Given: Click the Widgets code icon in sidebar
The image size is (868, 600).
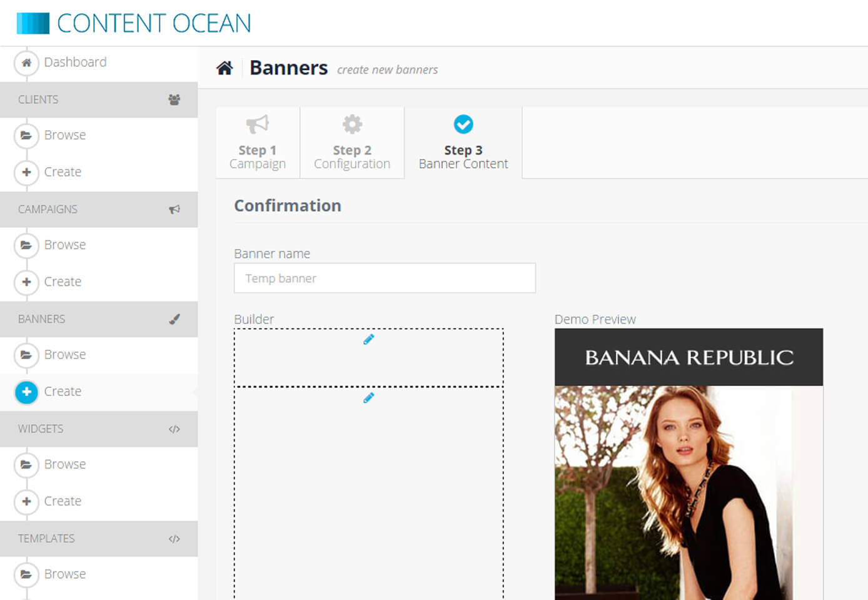Looking at the screenshot, I should (174, 429).
